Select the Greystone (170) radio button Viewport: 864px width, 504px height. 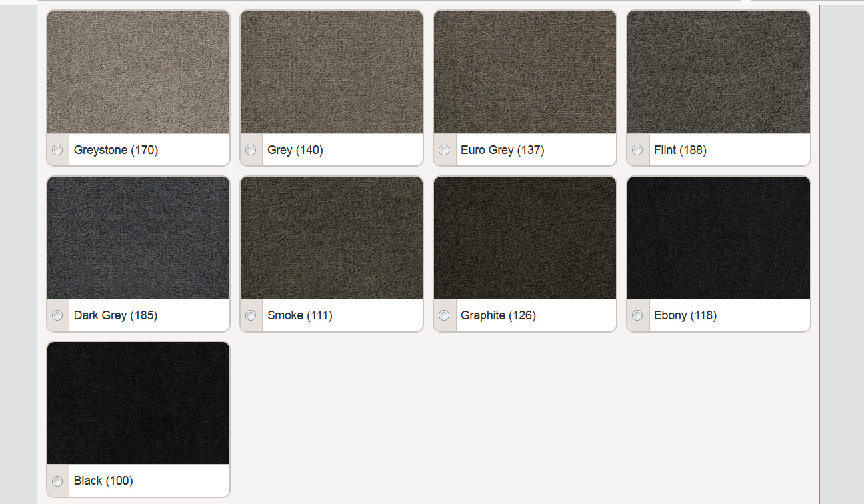pyautogui.click(x=57, y=150)
